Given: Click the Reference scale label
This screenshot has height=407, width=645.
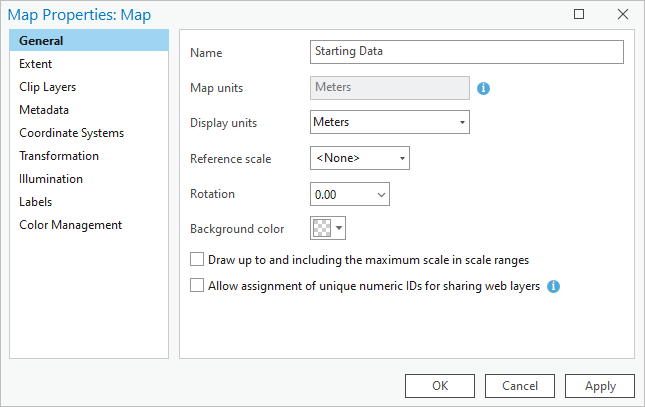Looking at the screenshot, I should (230, 159).
